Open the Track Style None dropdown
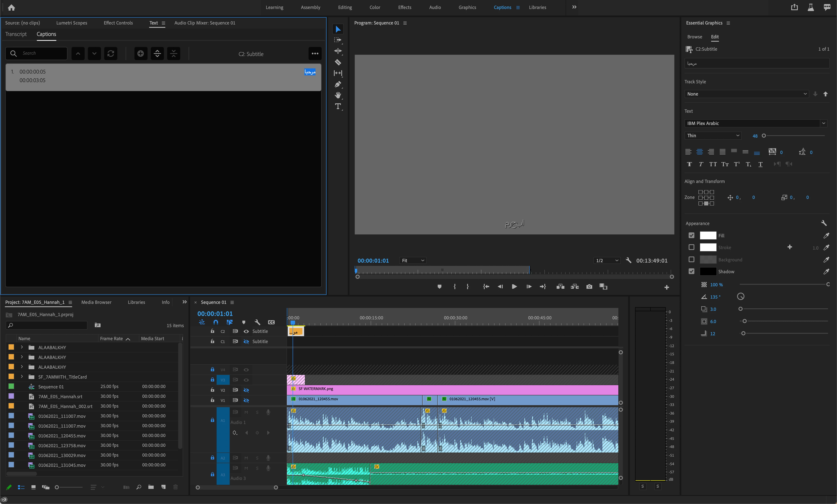The height and width of the screenshot is (504, 837). click(747, 94)
